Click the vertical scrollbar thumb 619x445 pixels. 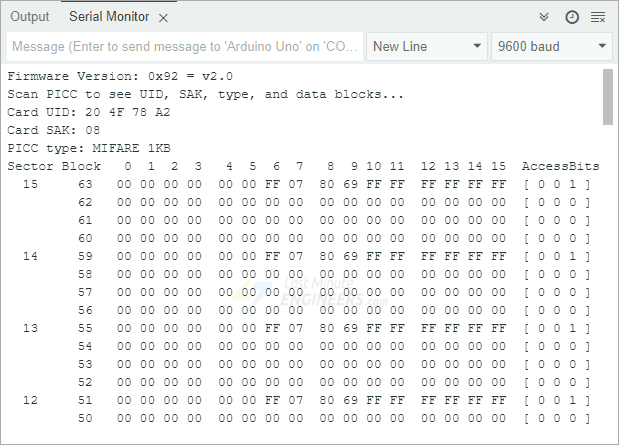[608, 95]
